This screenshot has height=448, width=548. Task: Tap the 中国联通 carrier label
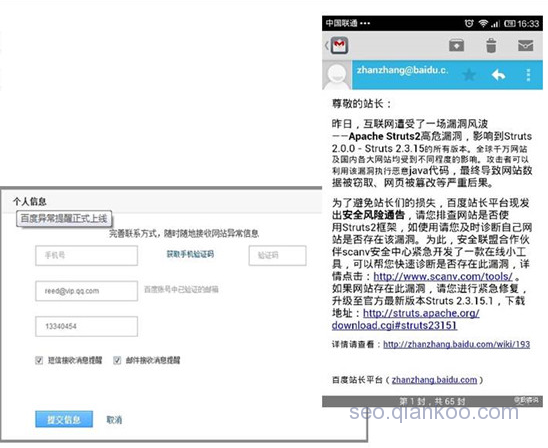tap(341, 23)
